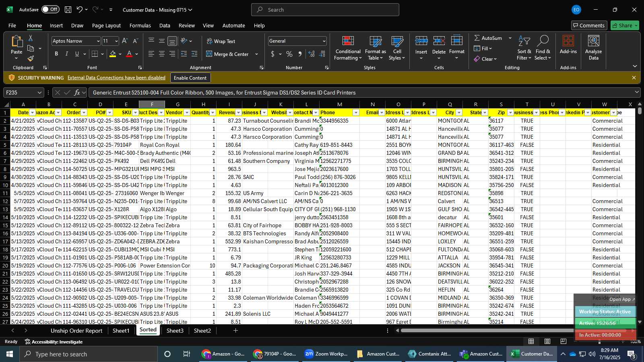644x362 pixels.
Task: Open Find & Select menu
Action: click(543, 48)
